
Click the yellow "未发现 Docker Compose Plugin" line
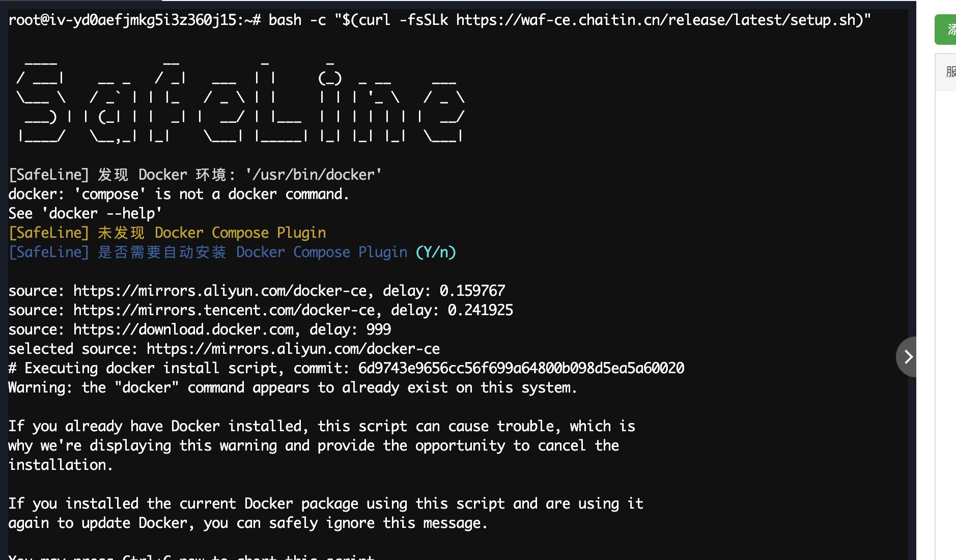pyautogui.click(x=212, y=233)
